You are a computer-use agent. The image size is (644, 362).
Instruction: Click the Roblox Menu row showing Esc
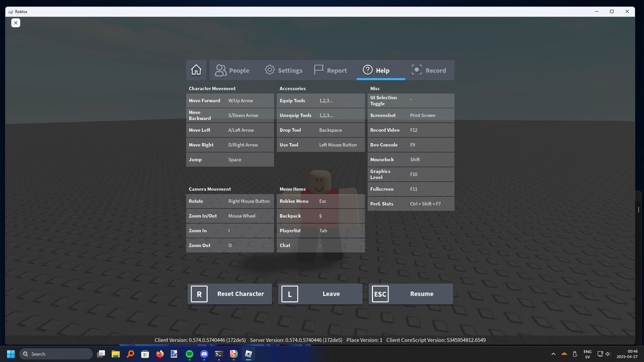click(320, 201)
